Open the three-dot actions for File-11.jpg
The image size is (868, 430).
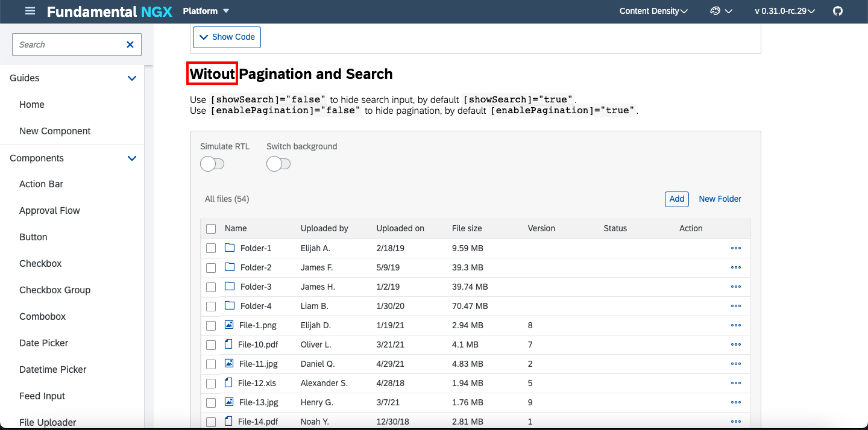[x=735, y=364]
